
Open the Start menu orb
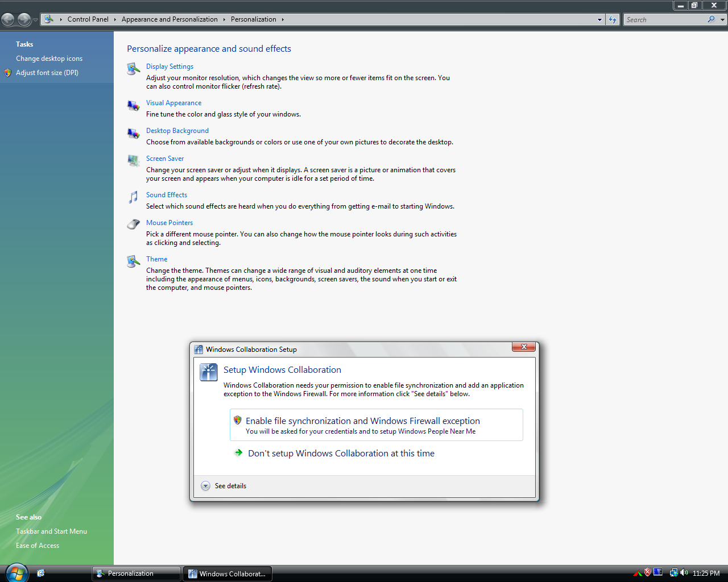pos(16,573)
